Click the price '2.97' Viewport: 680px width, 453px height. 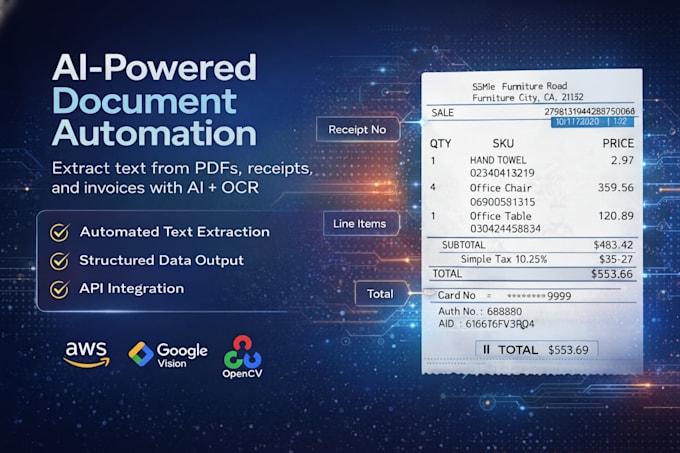[x=622, y=160]
